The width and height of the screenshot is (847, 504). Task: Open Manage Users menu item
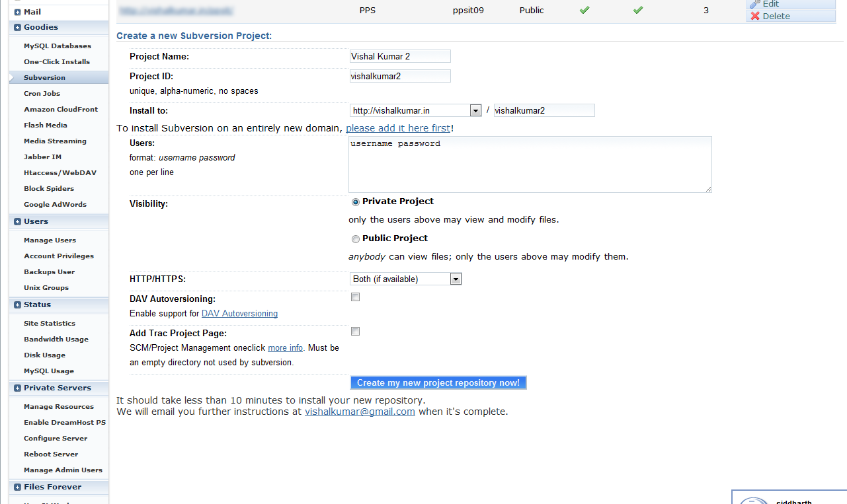click(x=50, y=240)
